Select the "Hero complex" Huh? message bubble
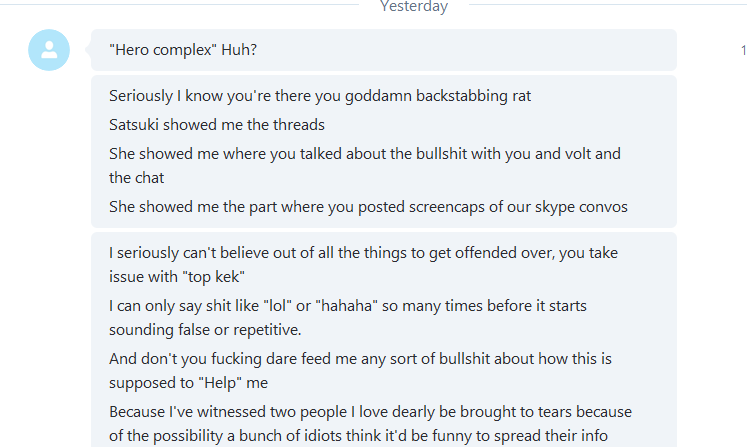Image resolution: width=747 pixels, height=447 pixels. pyautogui.click(x=384, y=50)
